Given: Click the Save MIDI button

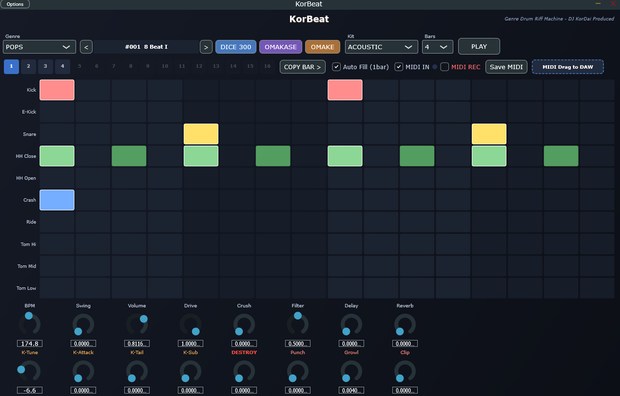Looking at the screenshot, I should coord(506,67).
